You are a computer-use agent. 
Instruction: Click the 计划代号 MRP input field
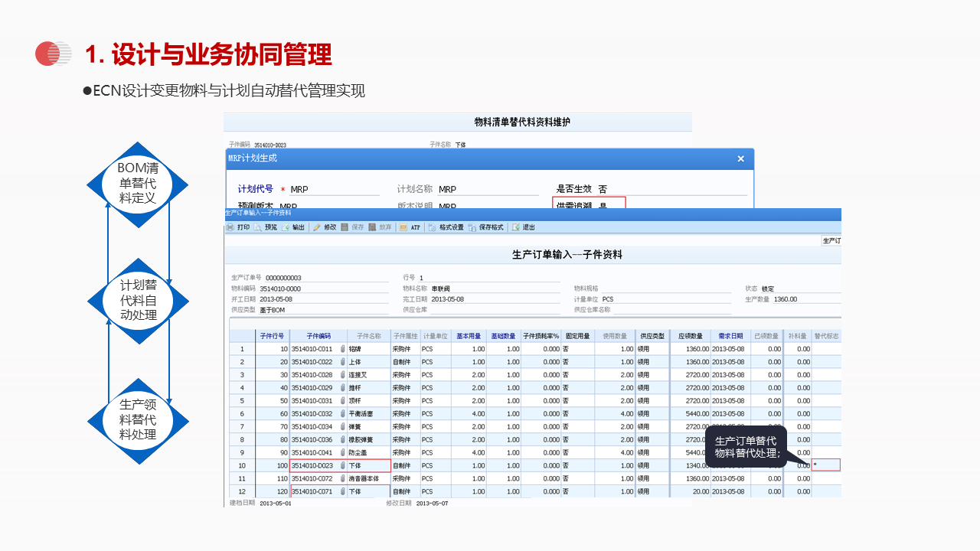335,190
